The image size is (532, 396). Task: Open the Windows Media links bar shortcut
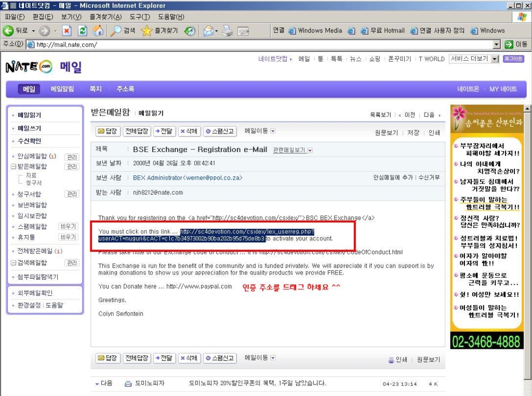coord(315,31)
